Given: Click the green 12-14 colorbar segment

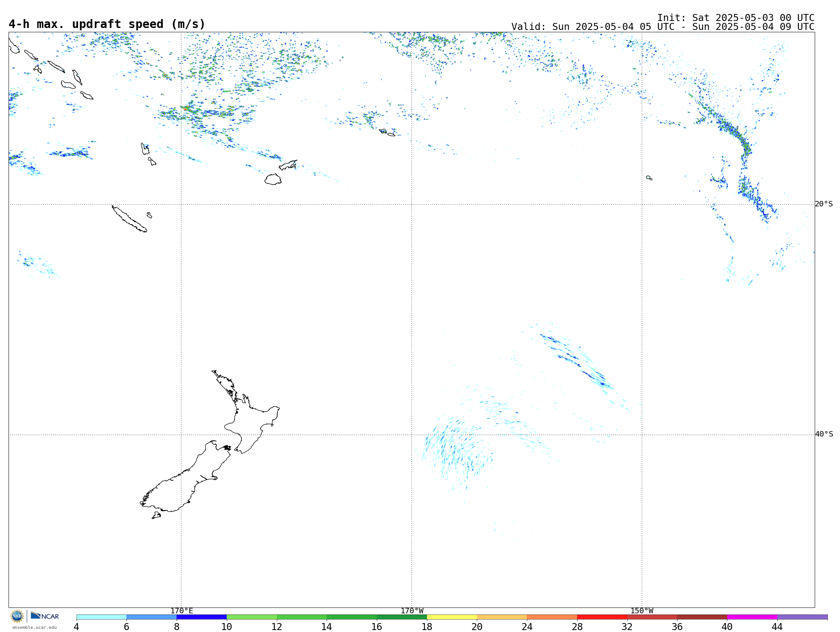Looking at the screenshot, I should [x=302, y=617].
